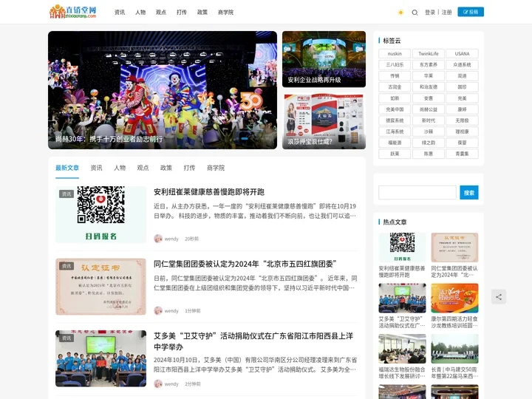Select the 东方素养 tag
This screenshot has width=532, height=399.
coord(428,65)
